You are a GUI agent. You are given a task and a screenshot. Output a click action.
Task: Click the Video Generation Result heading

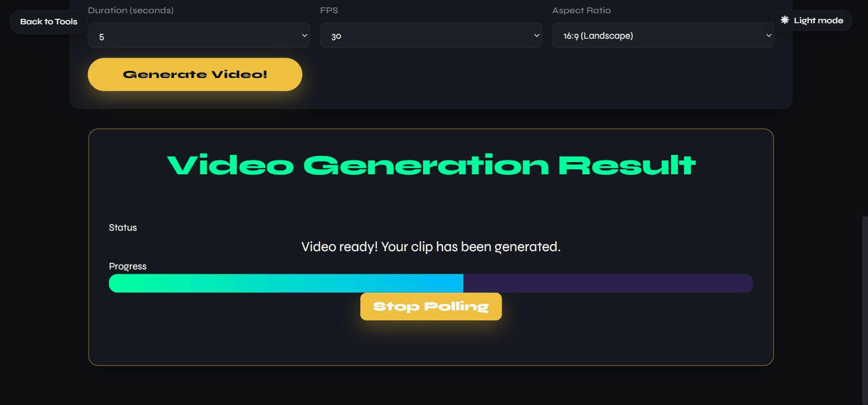[x=431, y=165]
